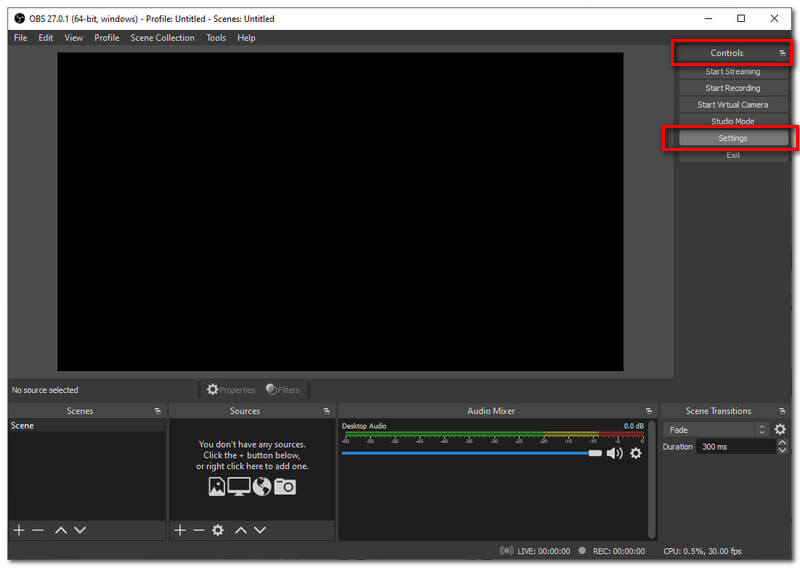Open the Fade transition dropdown

click(717, 429)
